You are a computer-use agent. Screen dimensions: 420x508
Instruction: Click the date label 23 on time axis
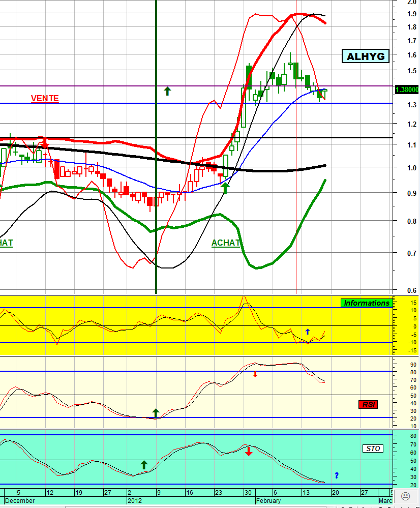[x=219, y=492]
